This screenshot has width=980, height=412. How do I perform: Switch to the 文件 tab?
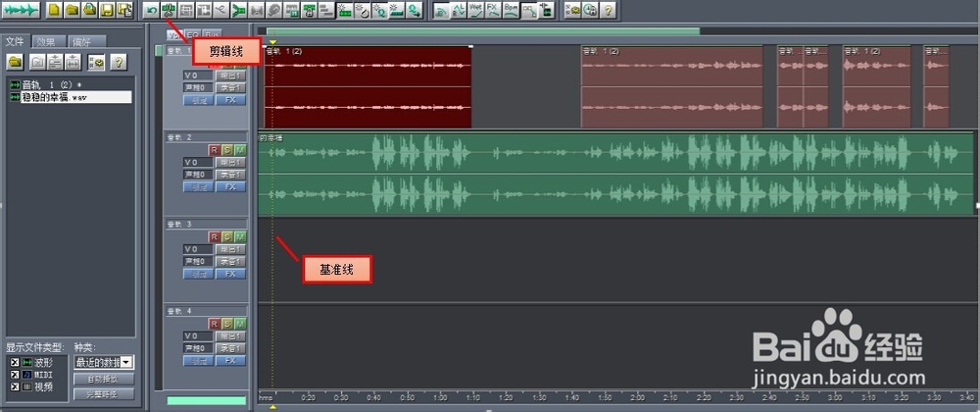pos(15,41)
